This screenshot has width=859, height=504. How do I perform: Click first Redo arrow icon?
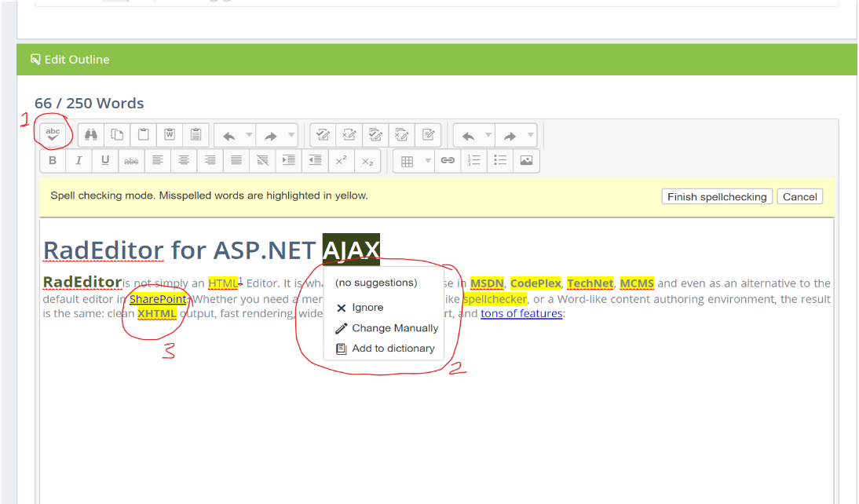(x=271, y=136)
